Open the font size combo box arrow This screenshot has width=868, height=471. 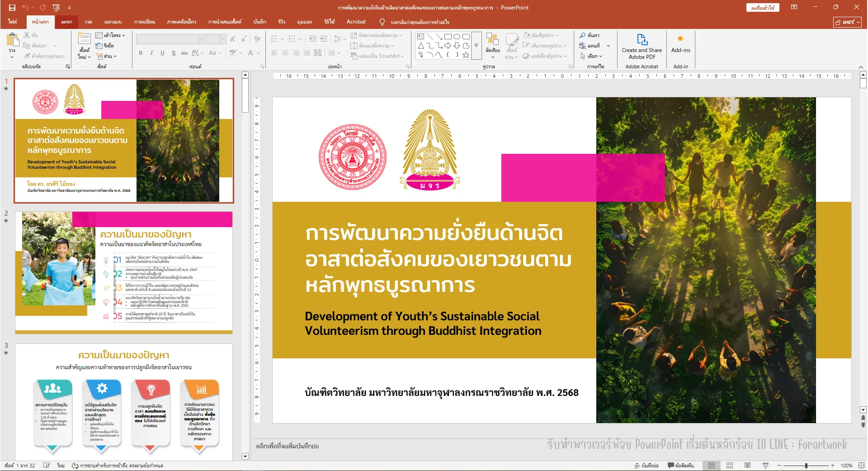point(223,39)
